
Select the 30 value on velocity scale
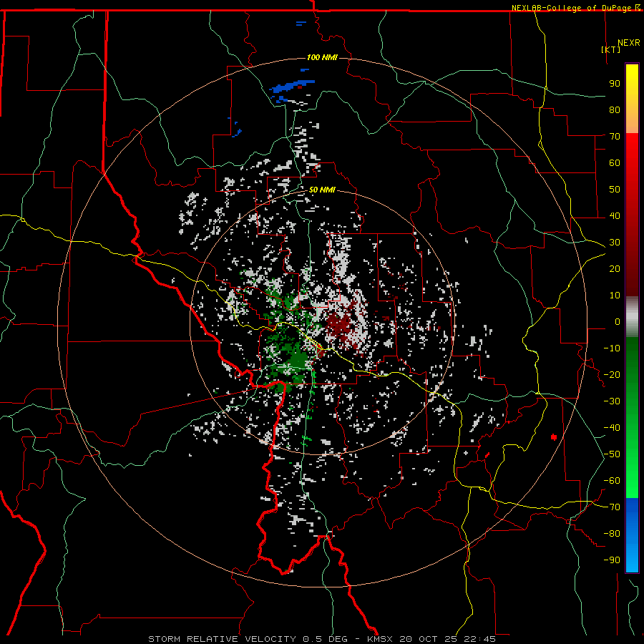615,243
